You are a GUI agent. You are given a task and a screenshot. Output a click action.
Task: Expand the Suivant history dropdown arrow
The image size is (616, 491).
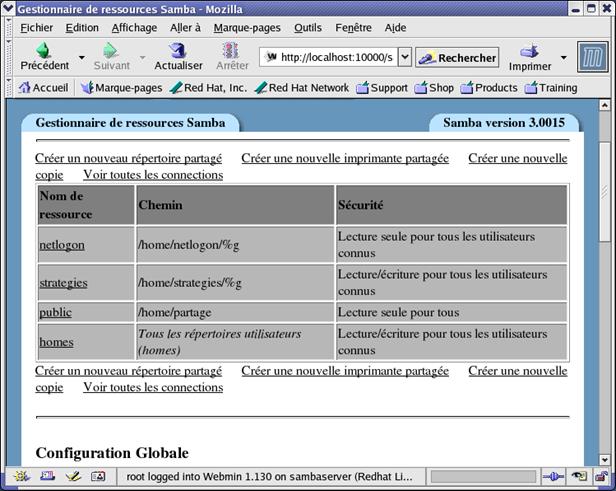click(x=142, y=57)
